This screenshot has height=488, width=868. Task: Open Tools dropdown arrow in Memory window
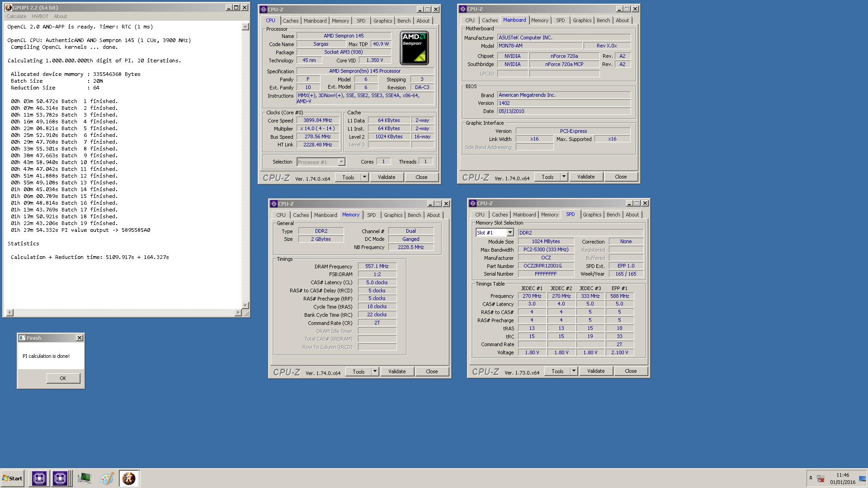pos(375,371)
